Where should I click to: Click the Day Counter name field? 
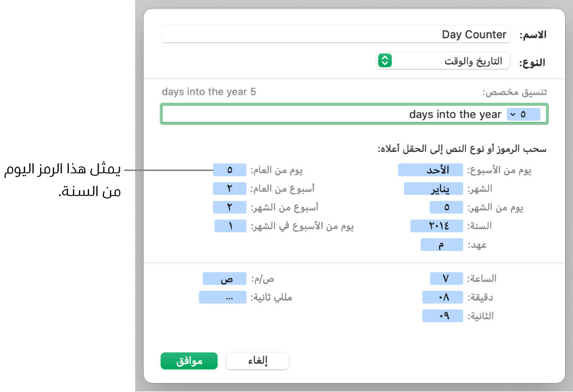click(335, 35)
